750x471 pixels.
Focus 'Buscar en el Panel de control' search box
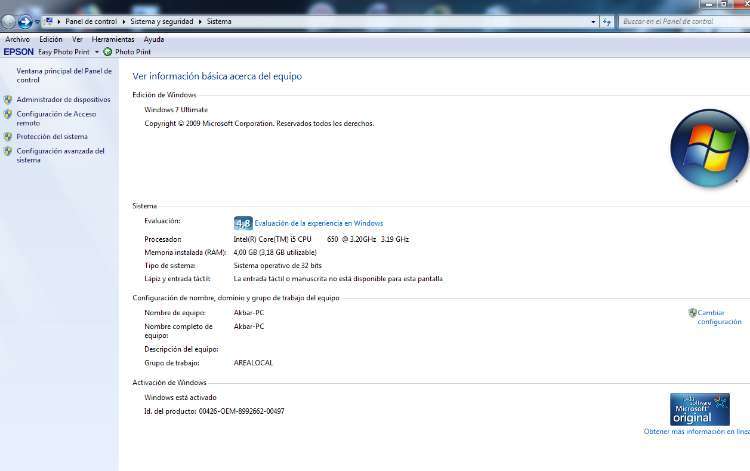(x=684, y=22)
